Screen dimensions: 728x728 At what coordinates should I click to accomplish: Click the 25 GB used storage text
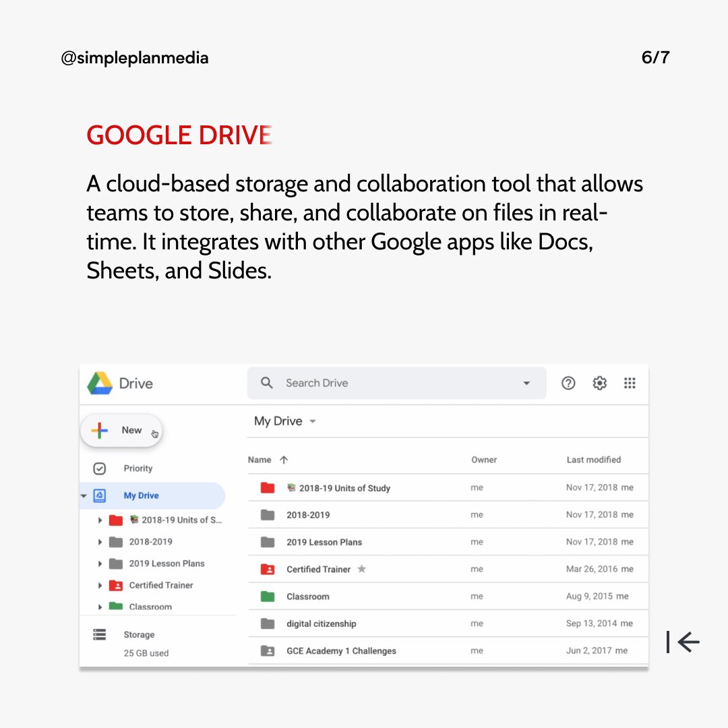pos(146,653)
